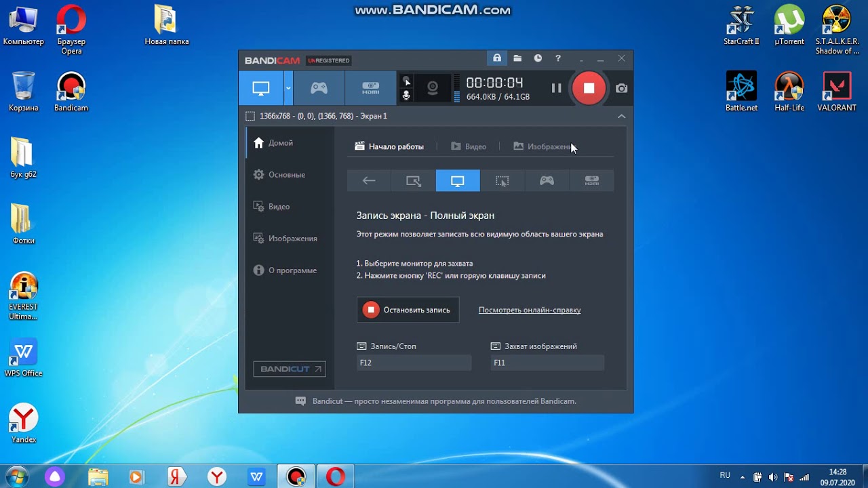Open screen mode dropdown arrow
Viewport: 868px width, 488px height.
click(288, 88)
